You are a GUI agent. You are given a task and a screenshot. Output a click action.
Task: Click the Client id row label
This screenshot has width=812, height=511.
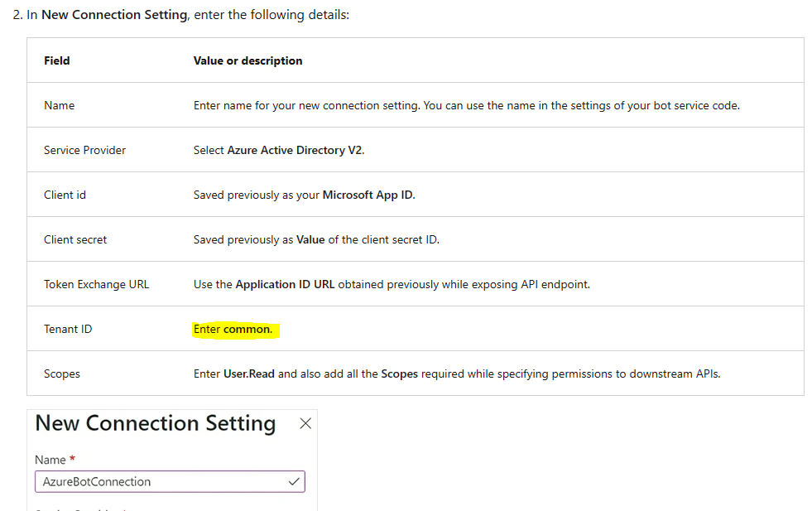pos(65,194)
